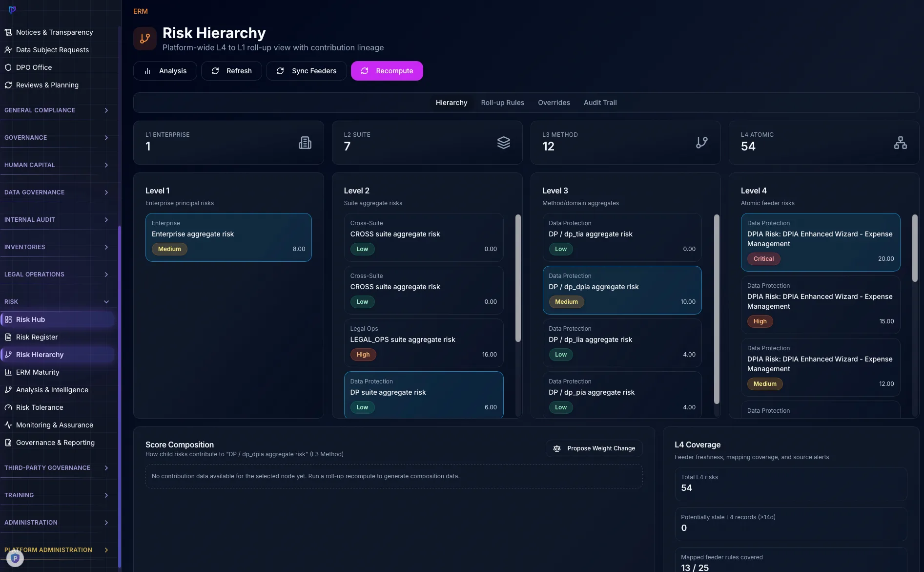The height and width of the screenshot is (572, 924).
Task: Select the Critical DPIA Risk card scored 20.00
Action: click(821, 242)
